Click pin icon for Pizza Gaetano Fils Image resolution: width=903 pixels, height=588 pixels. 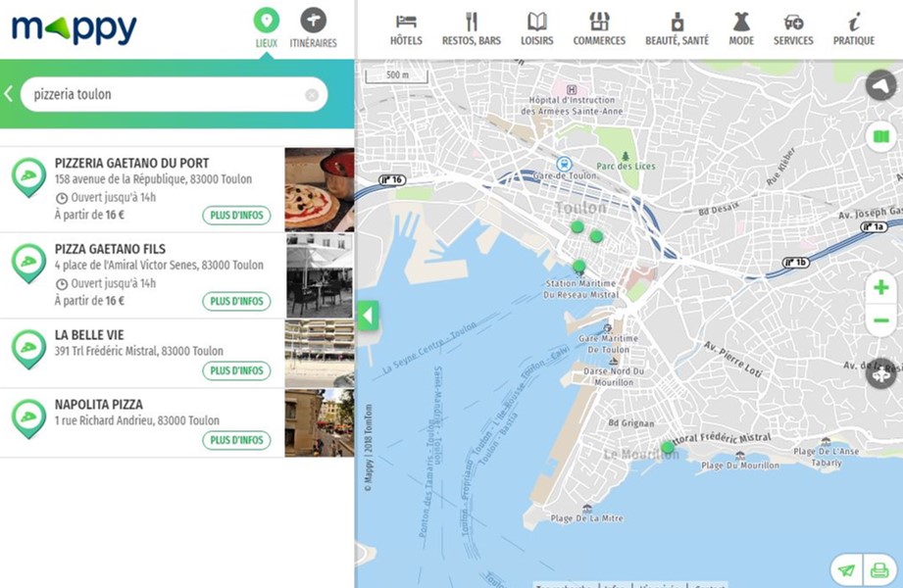tap(28, 264)
